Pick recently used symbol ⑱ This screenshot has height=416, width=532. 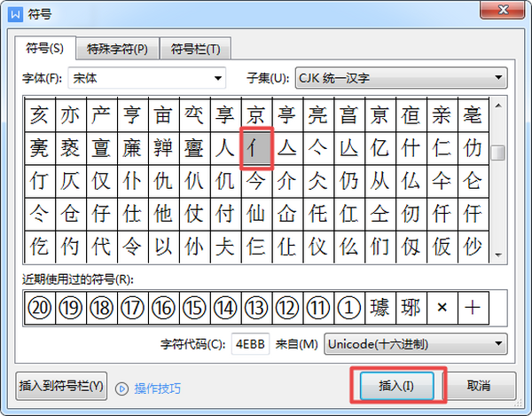(101, 308)
